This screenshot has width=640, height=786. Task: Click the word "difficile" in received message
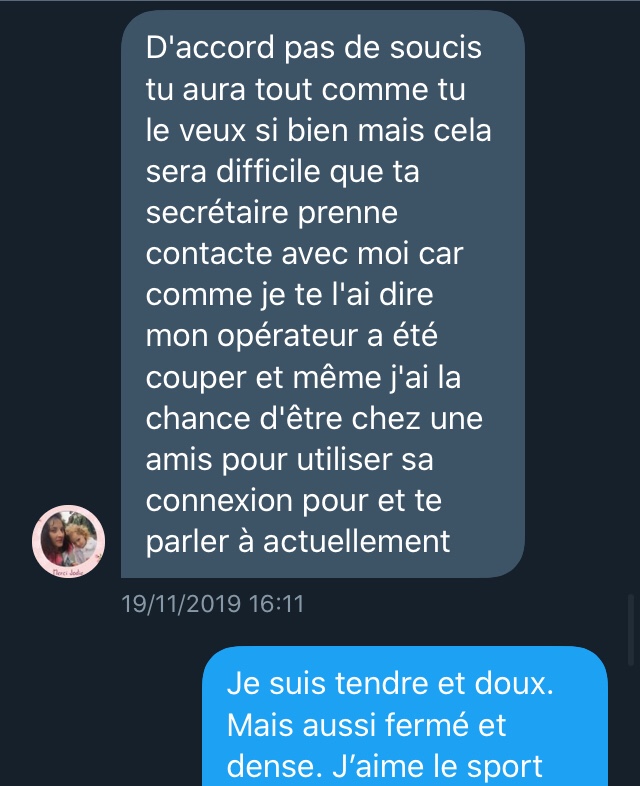point(269,171)
